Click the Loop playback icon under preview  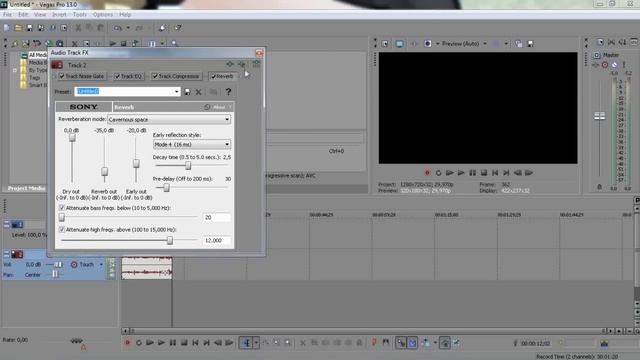(x=438, y=173)
